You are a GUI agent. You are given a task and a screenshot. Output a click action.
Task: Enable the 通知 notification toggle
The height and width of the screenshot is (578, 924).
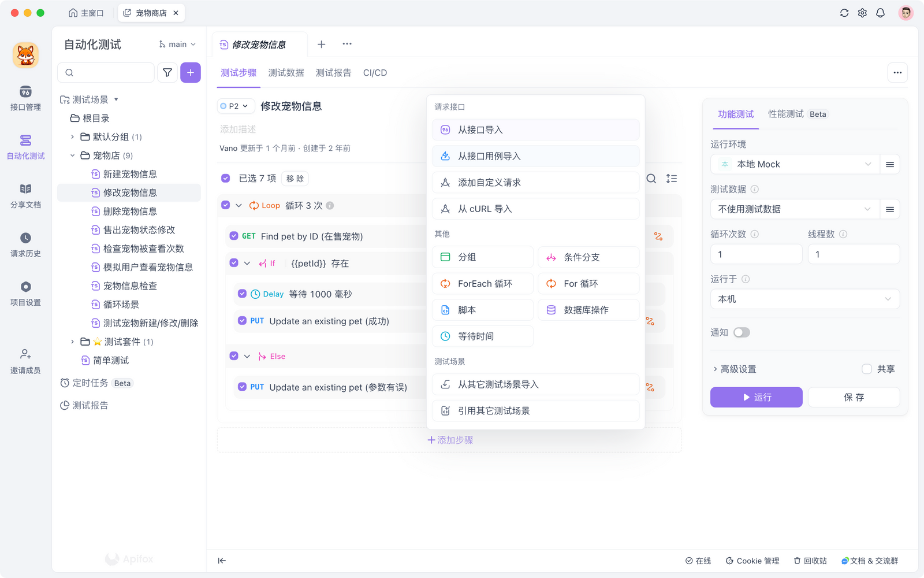[x=742, y=332]
